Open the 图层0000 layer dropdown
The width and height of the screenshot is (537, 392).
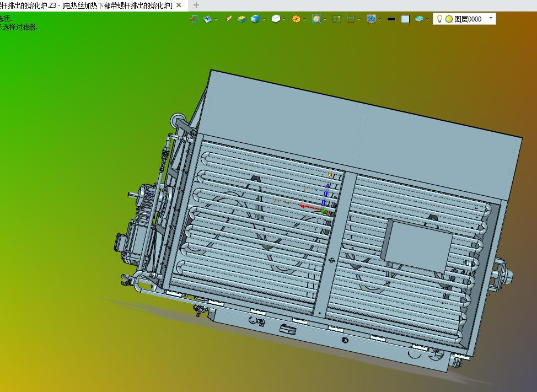click(x=491, y=18)
